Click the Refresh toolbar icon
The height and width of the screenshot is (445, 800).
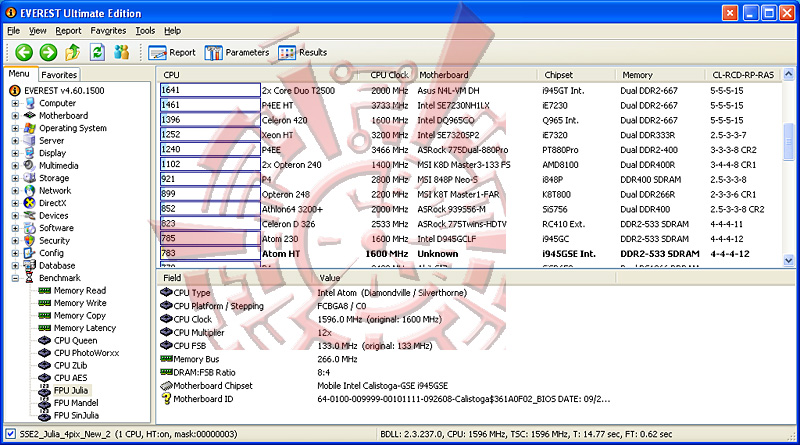point(97,52)
